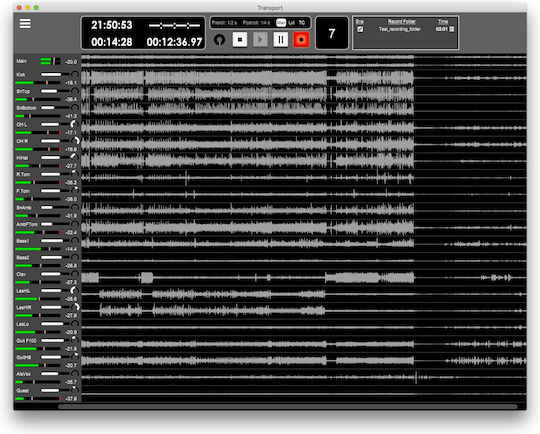
Task: Adjust the GuitHB pan knob
Action: (x=74, y=357)
